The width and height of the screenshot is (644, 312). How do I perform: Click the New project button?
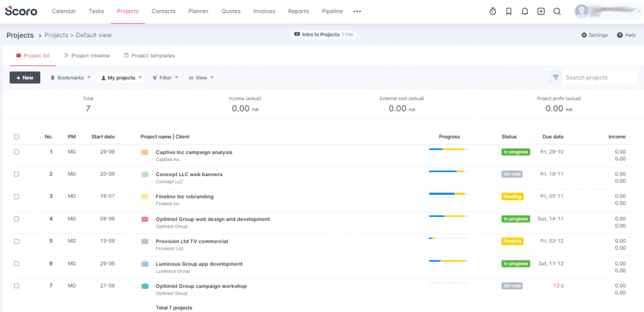[25, 77]
